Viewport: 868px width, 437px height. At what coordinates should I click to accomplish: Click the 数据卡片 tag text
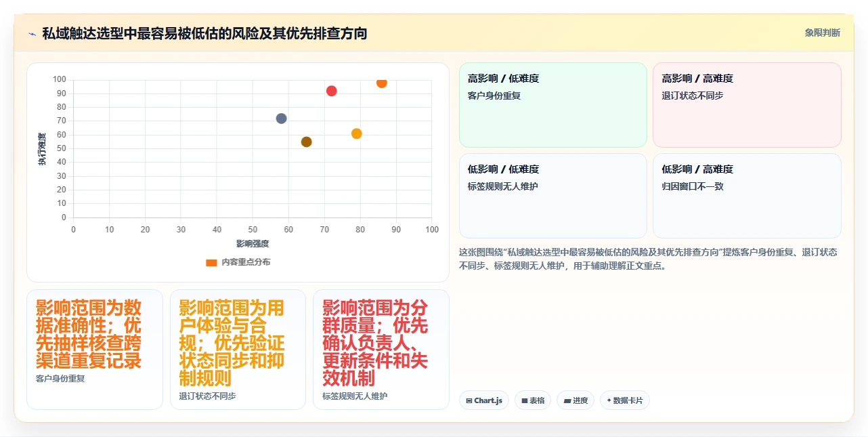coord(628,400)
